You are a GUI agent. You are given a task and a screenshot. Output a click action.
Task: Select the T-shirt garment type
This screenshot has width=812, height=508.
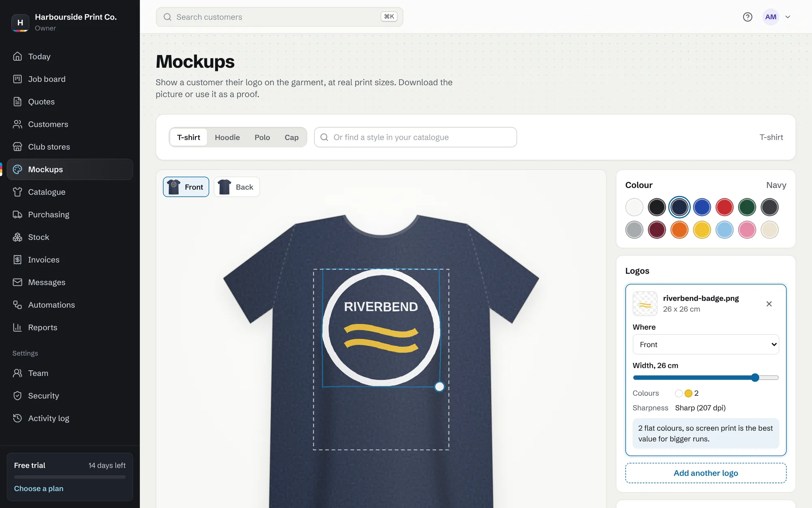[x=188, y=137]
